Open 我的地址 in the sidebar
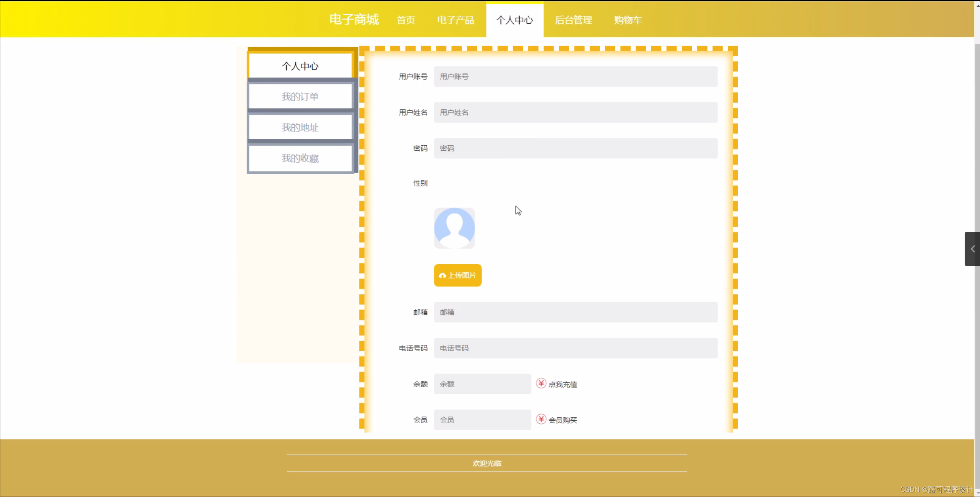The image size is (980, 497). [300, 127]
